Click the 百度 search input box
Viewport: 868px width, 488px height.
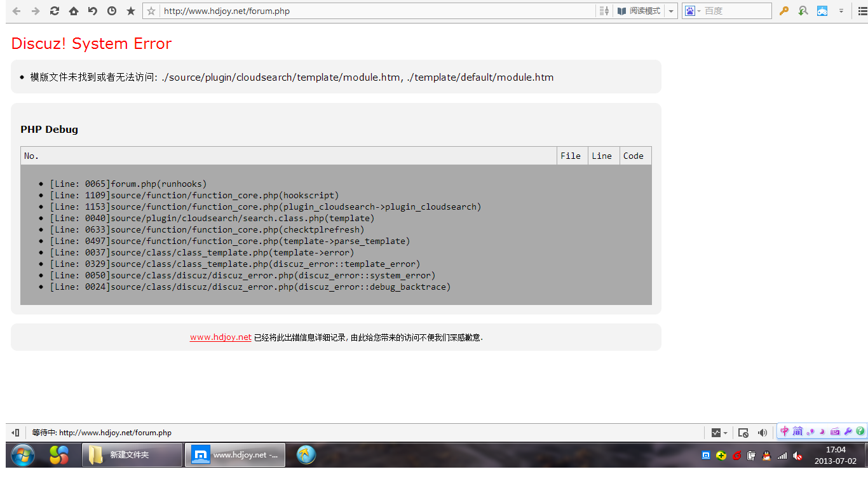737,11
